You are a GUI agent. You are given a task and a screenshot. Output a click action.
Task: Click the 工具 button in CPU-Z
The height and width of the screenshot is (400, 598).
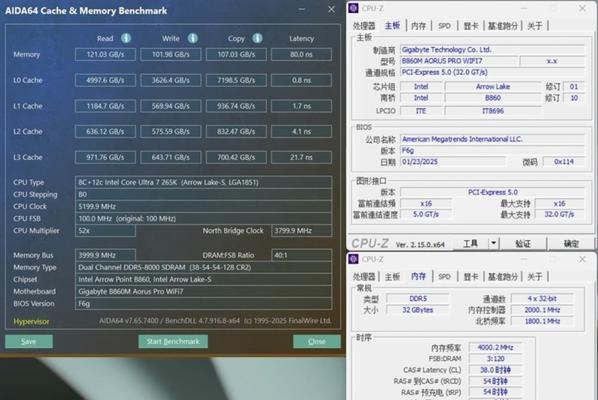coord(470,243)
